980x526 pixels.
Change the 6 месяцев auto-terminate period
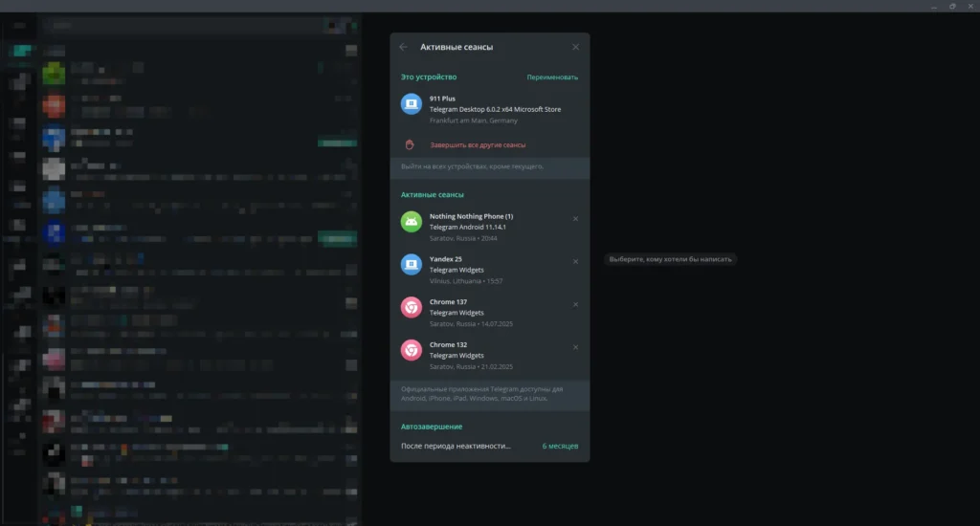(x=560, y=446)
